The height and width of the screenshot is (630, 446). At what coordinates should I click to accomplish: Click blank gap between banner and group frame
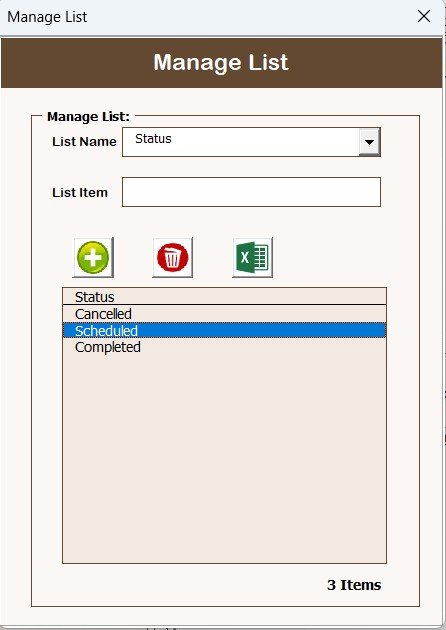coord(221,100)
